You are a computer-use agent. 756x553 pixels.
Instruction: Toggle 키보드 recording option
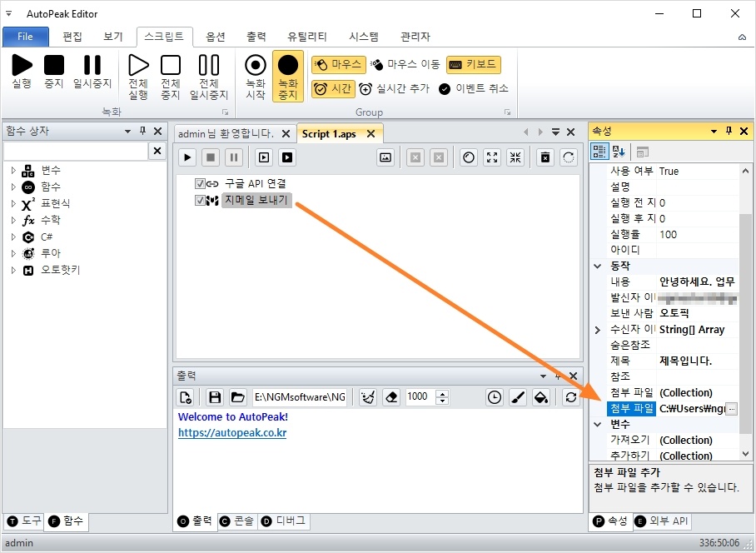tap(474, 65)
